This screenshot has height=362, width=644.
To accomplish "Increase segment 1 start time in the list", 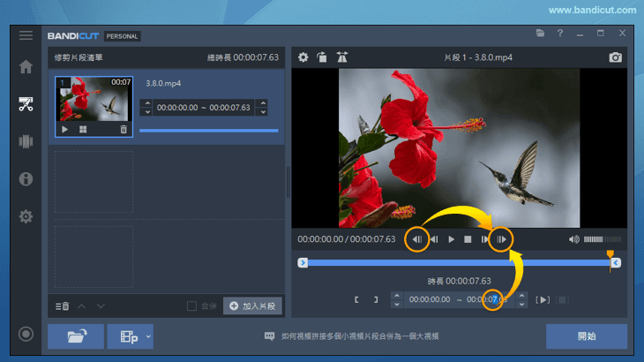I will click(x=147, y=103).
